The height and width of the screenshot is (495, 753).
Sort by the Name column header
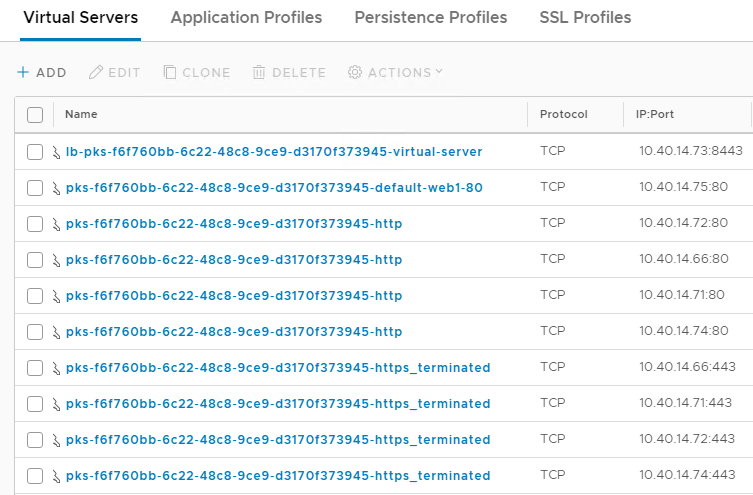pyautogui.click(x=81, y=115)
